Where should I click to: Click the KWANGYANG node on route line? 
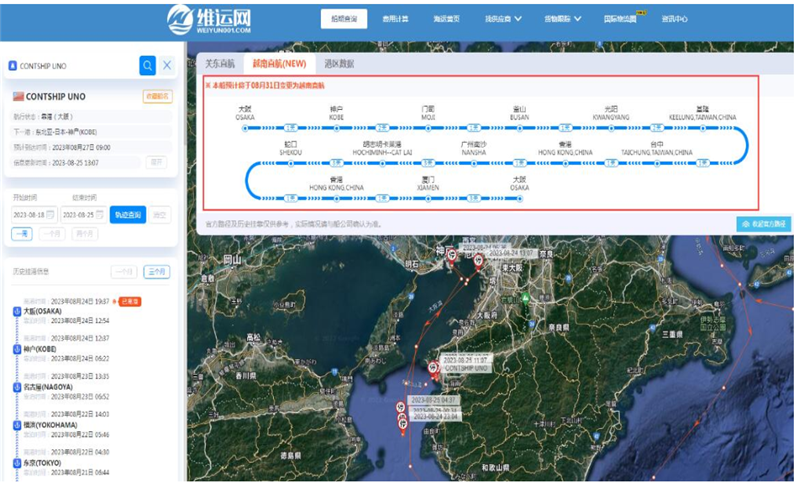point(611,129)
